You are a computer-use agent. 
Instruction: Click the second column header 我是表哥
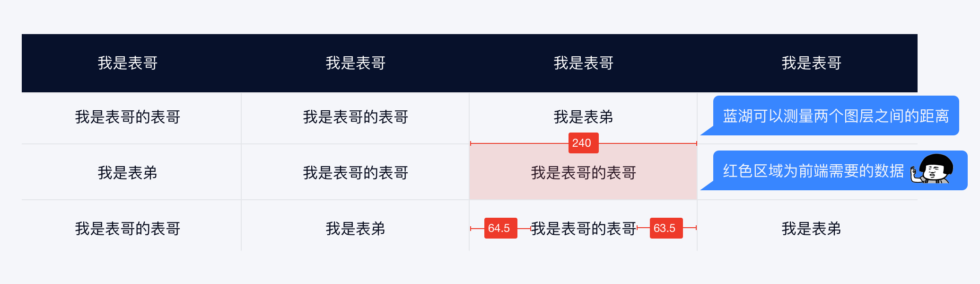tap(356, 63)
